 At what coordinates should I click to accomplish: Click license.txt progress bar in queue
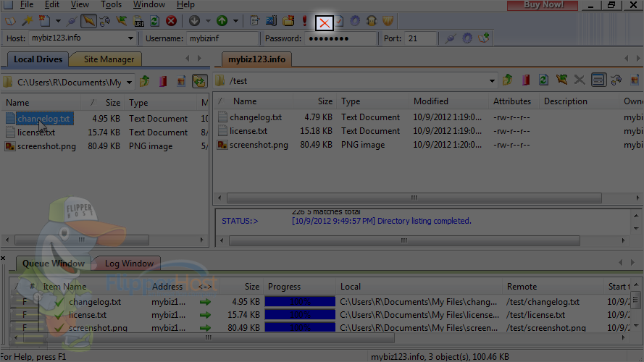coord(300,315)
